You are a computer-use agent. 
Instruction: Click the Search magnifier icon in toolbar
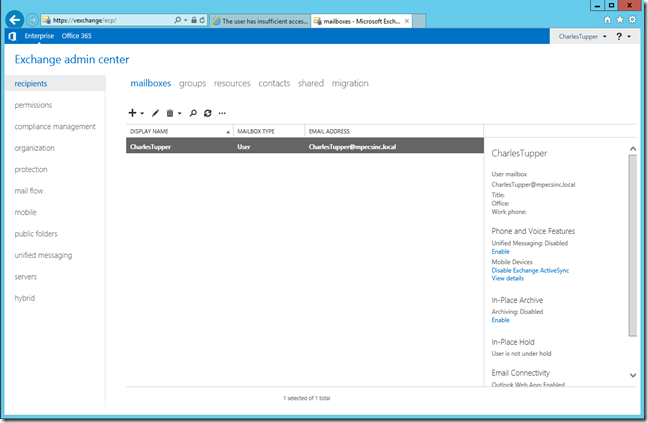(x=193, y=113)
